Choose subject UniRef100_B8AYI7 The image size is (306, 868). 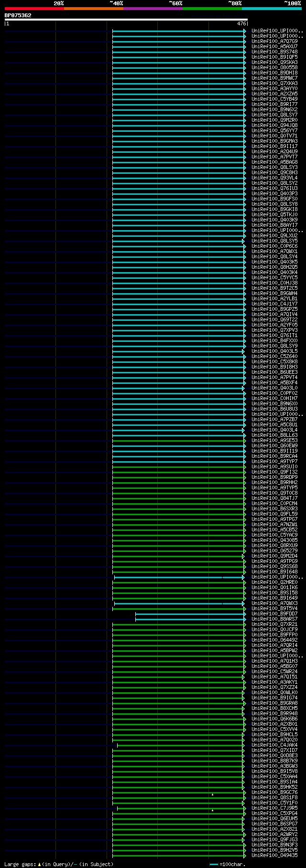[274, 225]
